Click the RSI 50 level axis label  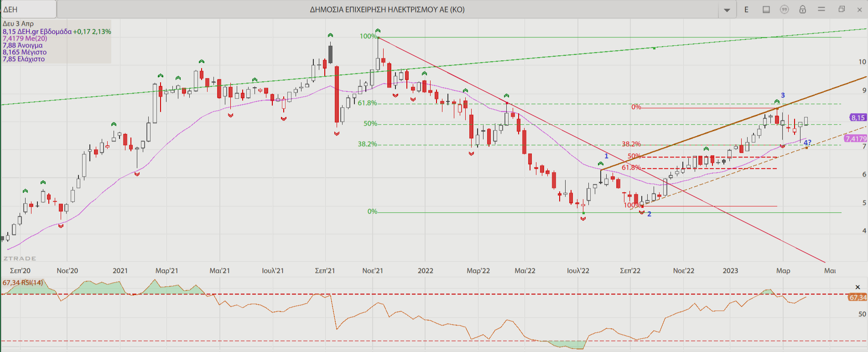click(x=862, y=314)
